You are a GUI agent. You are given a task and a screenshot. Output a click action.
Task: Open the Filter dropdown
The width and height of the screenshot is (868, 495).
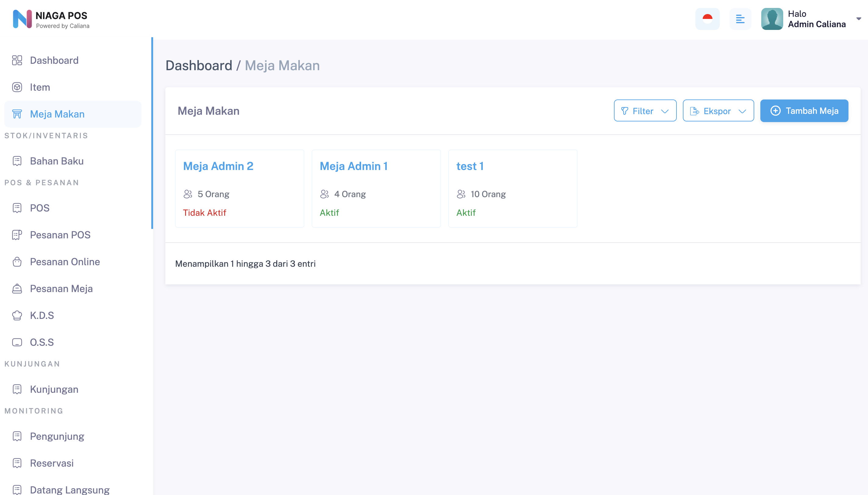645,111
